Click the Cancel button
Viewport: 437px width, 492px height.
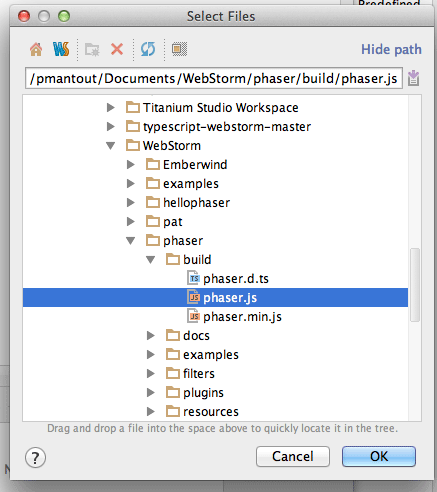pyautogui.click(x=293, y=456)
